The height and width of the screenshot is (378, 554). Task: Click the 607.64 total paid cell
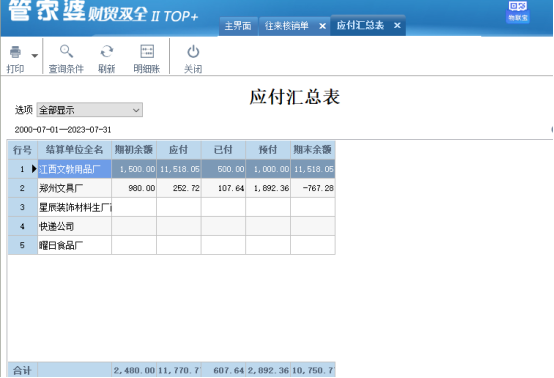pyautogui.click(x=223, y=370)
